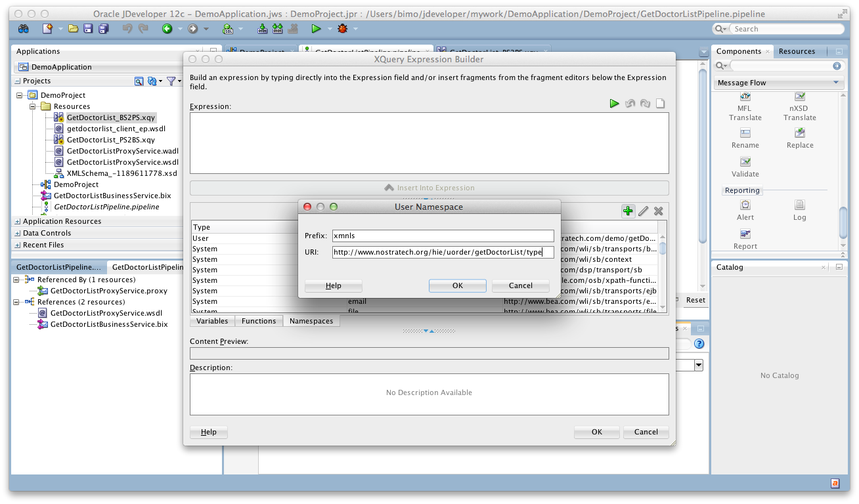The width and height of the screenshot is (859, 504).
Task: Open search with the binoculars toolbar icon
Action: [x=23, y=28]
